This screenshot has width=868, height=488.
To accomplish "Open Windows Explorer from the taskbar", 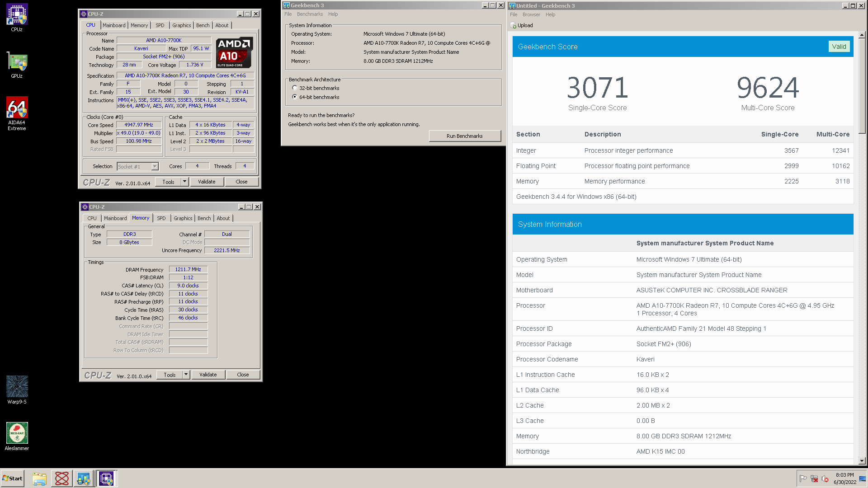I will click(x=40, y=479).
